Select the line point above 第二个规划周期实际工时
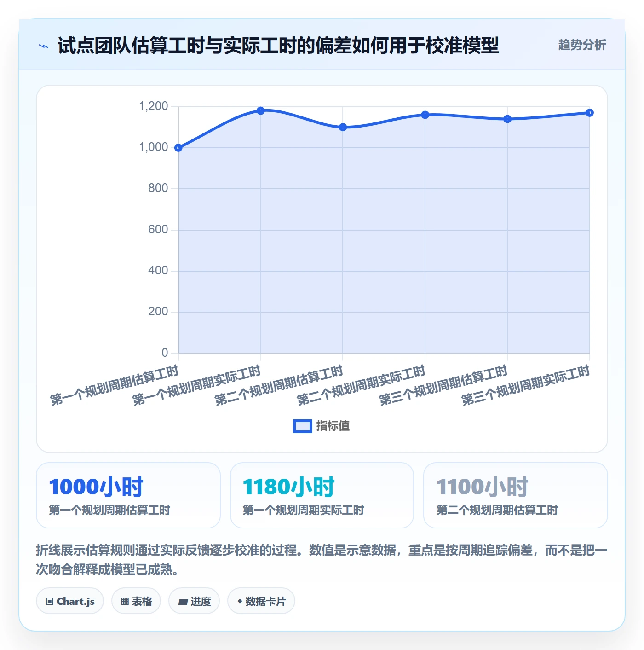Screen dimensions: 644x650 pyautogui.click(x=425, y=115)
